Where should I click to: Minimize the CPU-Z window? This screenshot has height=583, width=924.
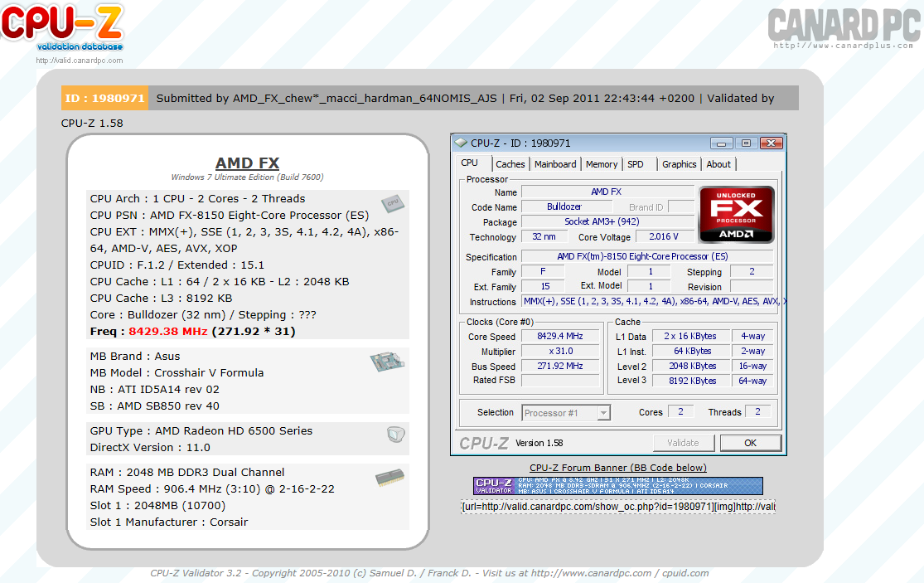click(721, 143)
